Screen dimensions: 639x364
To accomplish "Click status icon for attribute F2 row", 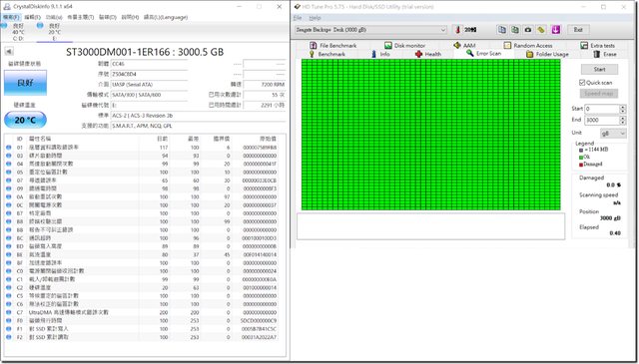I will click(9, 337).
